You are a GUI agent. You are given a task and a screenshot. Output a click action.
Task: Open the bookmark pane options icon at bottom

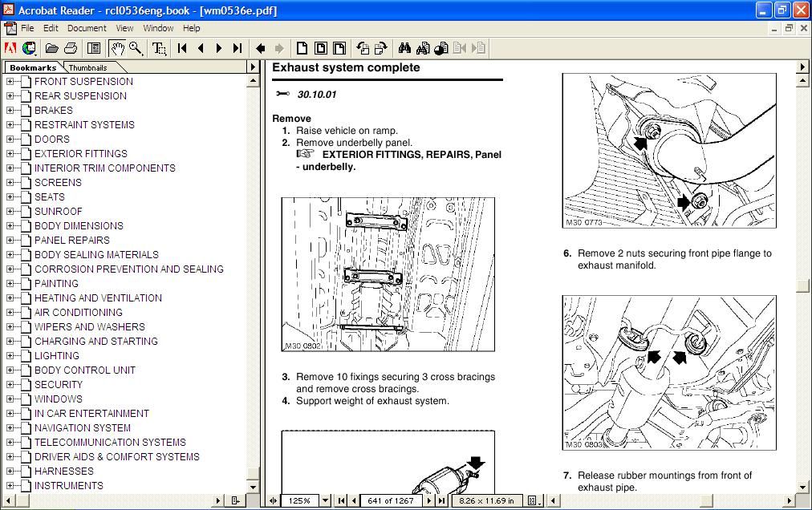pyautogui.click(x=235, y=500)
